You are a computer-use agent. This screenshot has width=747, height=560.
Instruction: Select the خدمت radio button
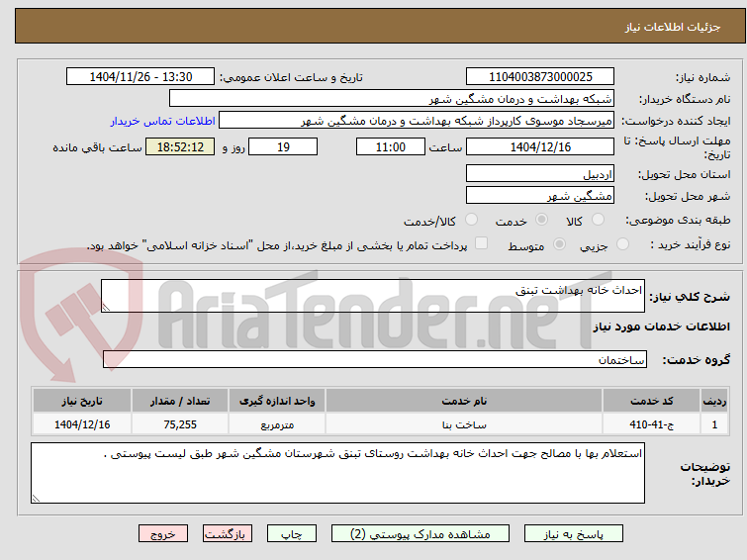point(541,220)
